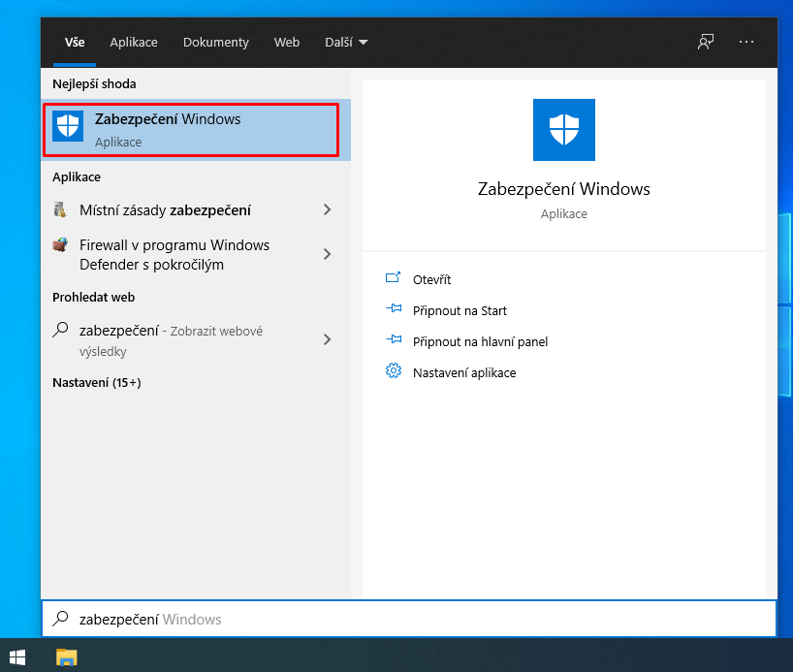793x672 pixels.
Task: Click gear icon beside Nastavení aplikace
Action: [394, 371]
